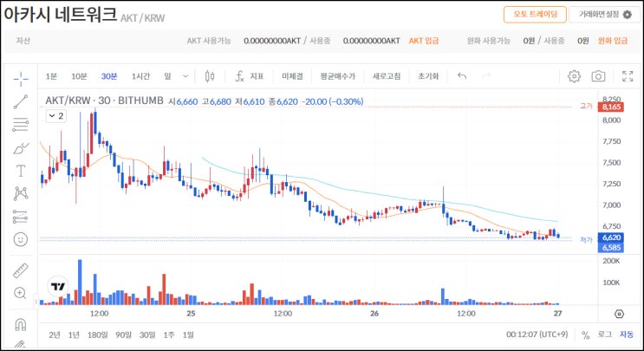Open 거래화면 설정 settings
This screenshot has height=351, width=644.
[605, 15]
